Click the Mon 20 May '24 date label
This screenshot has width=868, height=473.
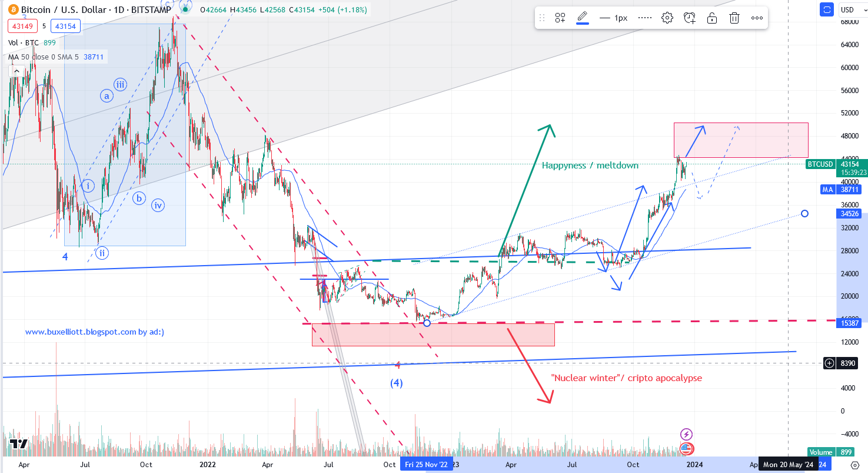coord(789,465)
